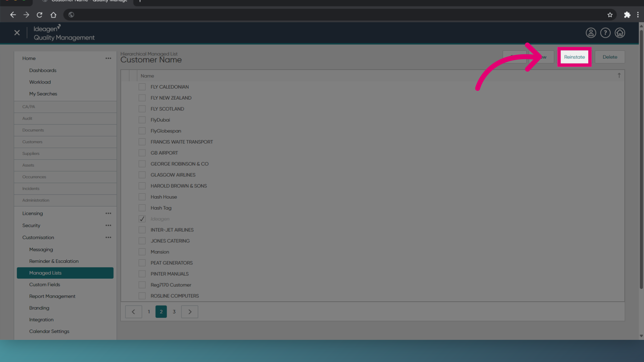Image resolution: width=644 pixels, height=362 pixels.
Task: Select the HAROLD BROWN & SONS entry
Action: coord(178,186)
